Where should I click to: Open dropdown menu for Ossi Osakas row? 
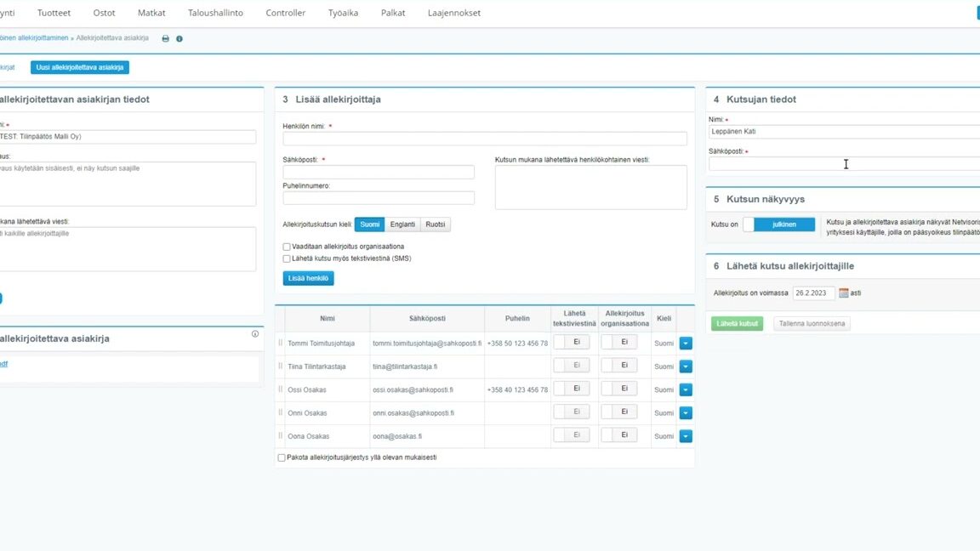[x=686, y=389]
